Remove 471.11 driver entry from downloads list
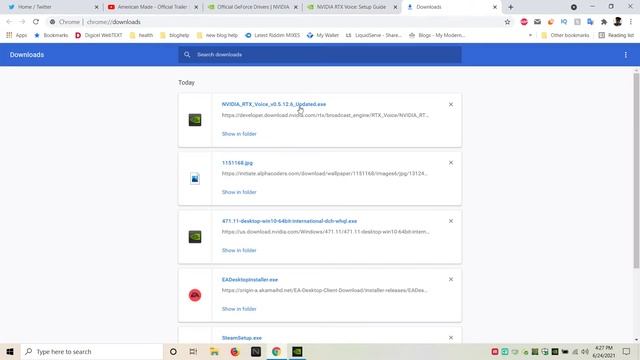640x360 pixels. tap(451, 221)
